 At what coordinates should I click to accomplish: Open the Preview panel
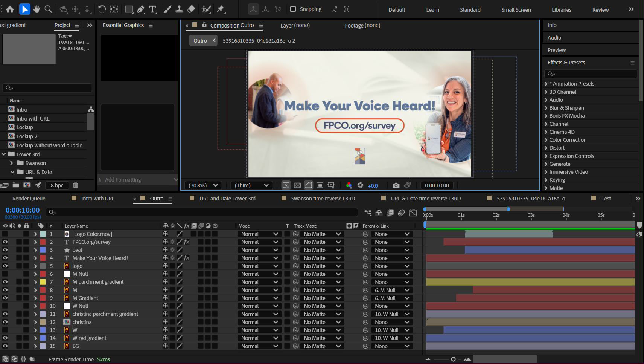[x=556, y=50]
